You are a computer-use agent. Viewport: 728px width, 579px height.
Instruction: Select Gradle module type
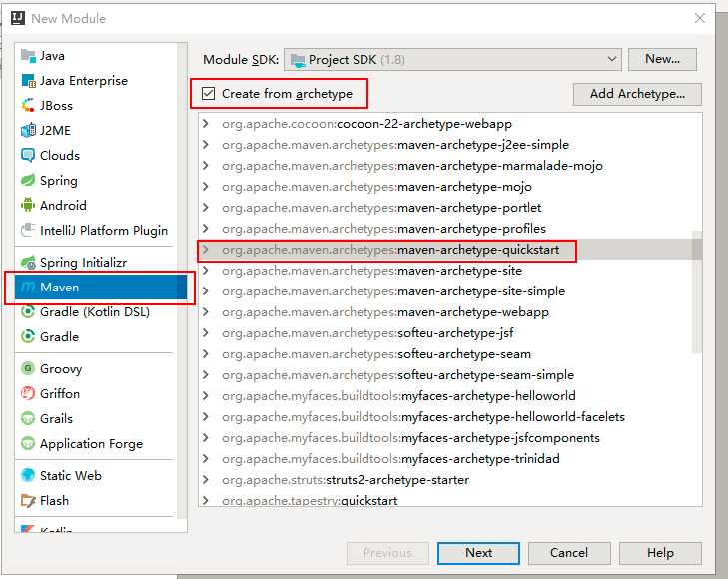(96, 336)
